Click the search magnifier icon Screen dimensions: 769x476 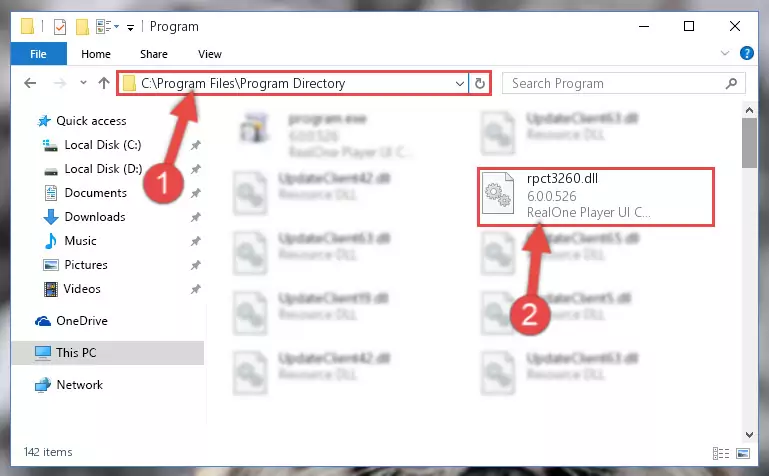731,83
